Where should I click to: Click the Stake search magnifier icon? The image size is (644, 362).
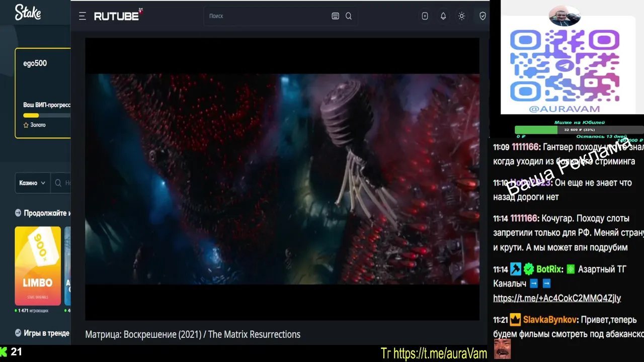pos(58,183)
